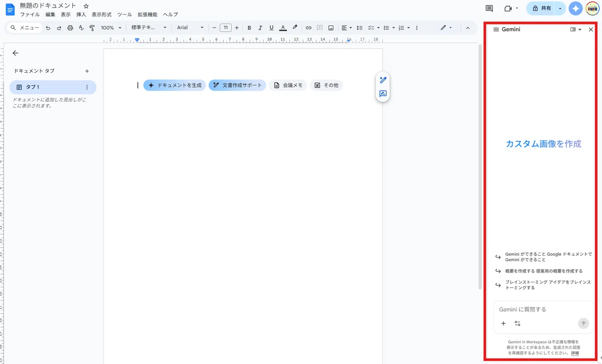Toggle bold formatting
This screenshot has height=364, width=602.
click(x=249, y=28)
